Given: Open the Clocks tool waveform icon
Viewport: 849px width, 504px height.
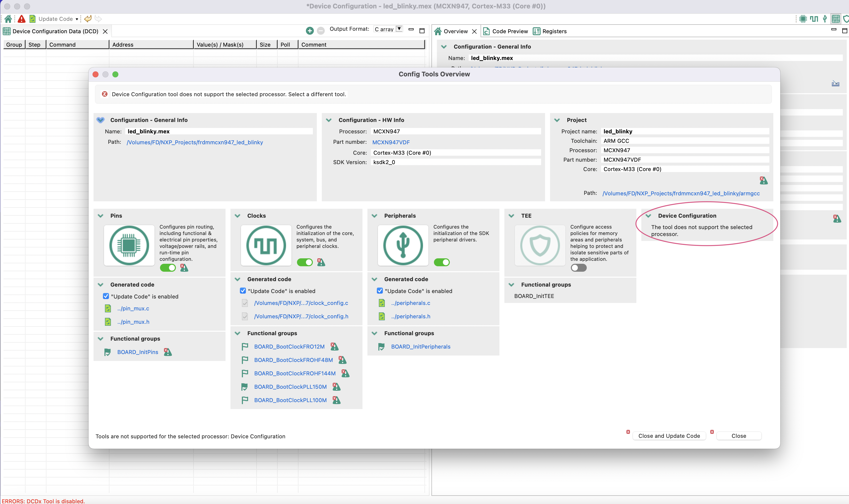Looking at the screenshot, I should click(266, 245).
